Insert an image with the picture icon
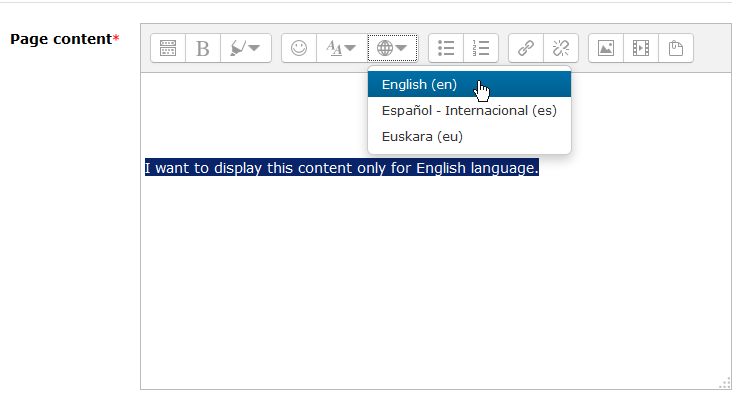 pyautogui.click(x=606, y=48)
